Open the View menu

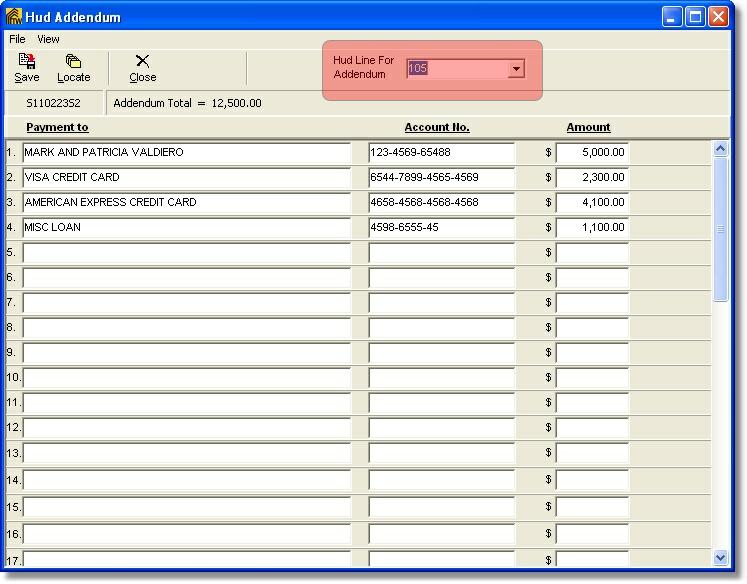tap(48, 39)
